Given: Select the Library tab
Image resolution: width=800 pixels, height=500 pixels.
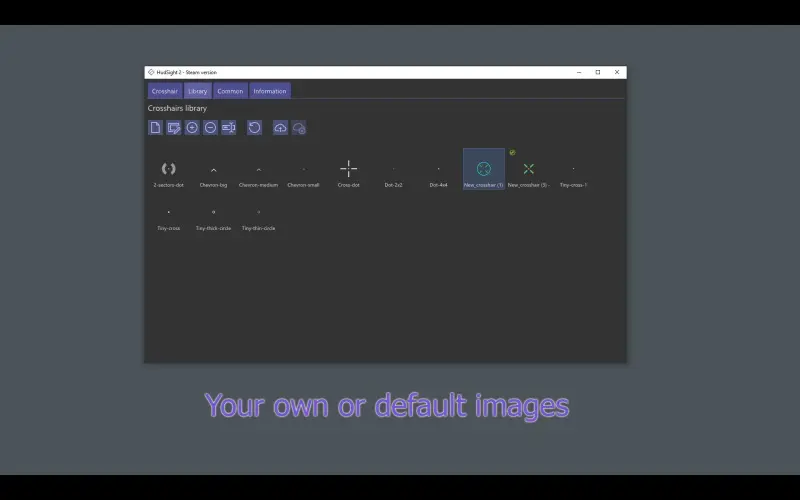Looking at the screenshot, I should [x=198, y=91].
